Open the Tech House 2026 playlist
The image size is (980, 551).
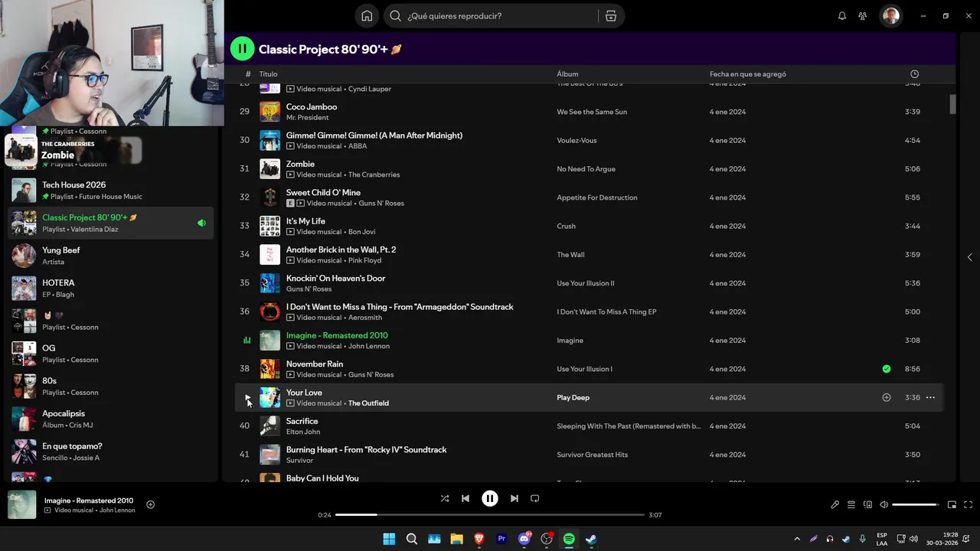pyautogui.click(x=111, y=191)
